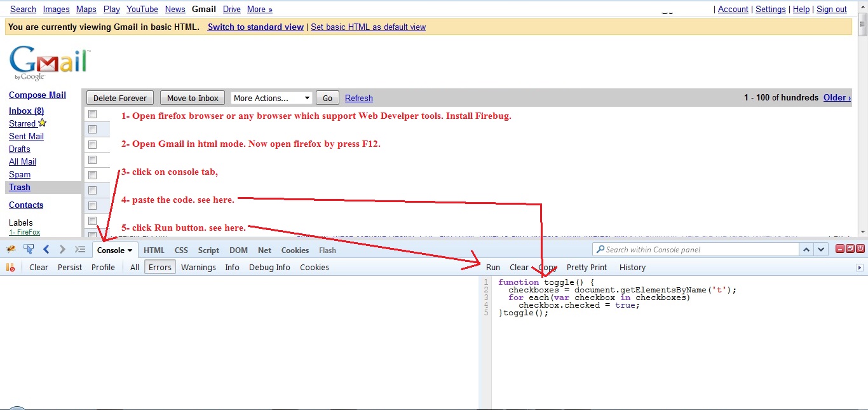Open the Spam folder link
The image size is (868, 410).
(20, 174)
